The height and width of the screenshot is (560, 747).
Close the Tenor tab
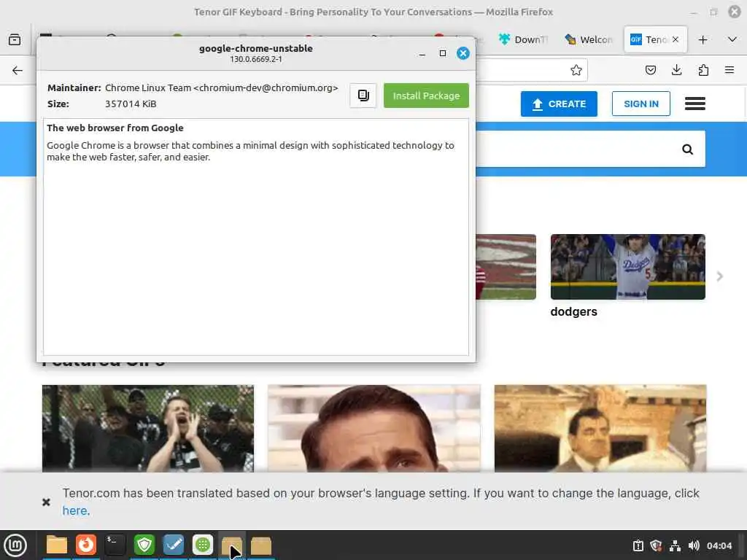click(x=675, y=40)
